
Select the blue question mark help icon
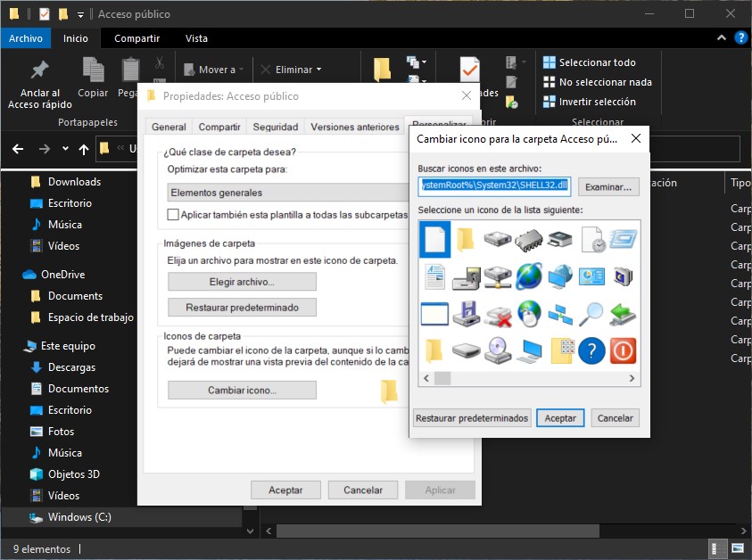click(591, 351)
